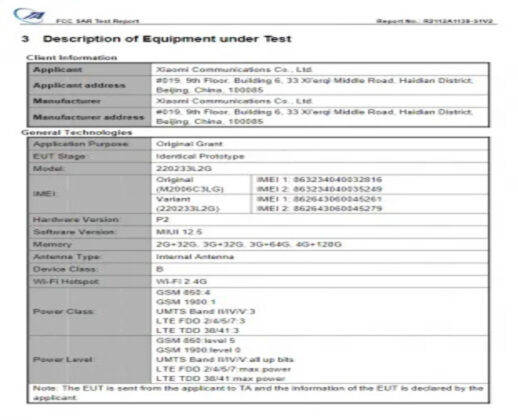Click the 'Internal Antenna' value cell
This screenshot has height=420, width=518.
pos(320,257)
